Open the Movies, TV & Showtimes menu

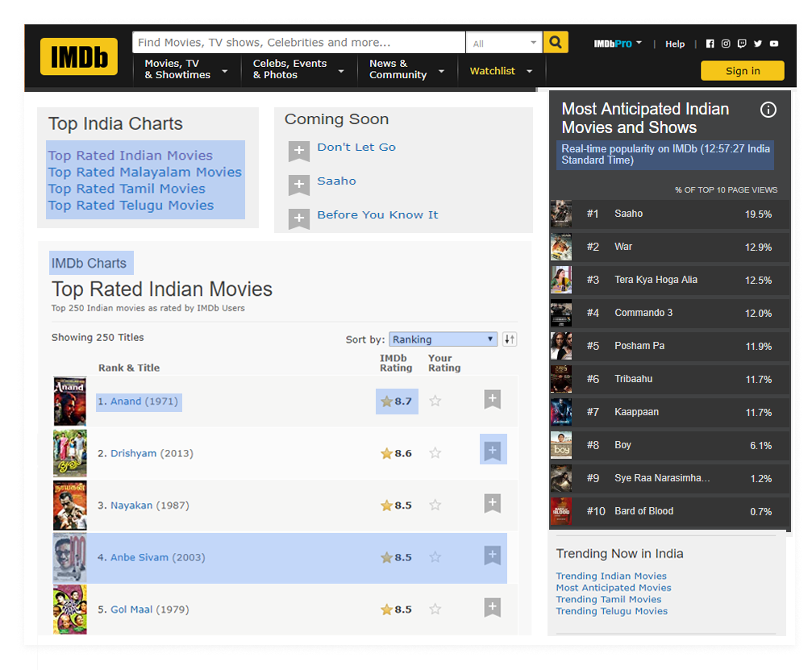(185, 69)
